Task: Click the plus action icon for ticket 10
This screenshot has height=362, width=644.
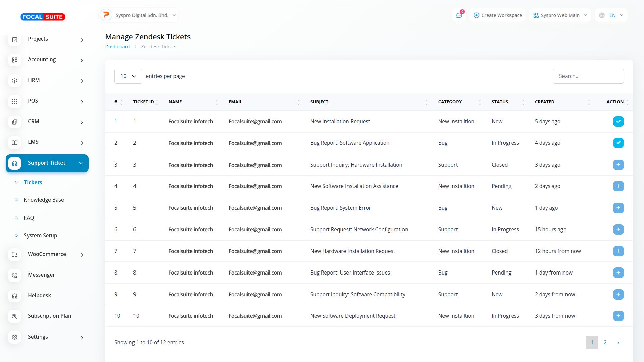Action: point(618,316)
